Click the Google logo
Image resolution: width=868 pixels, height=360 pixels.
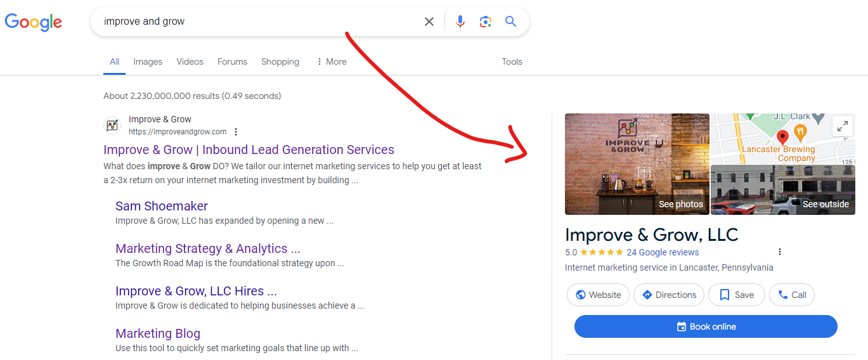34,22
